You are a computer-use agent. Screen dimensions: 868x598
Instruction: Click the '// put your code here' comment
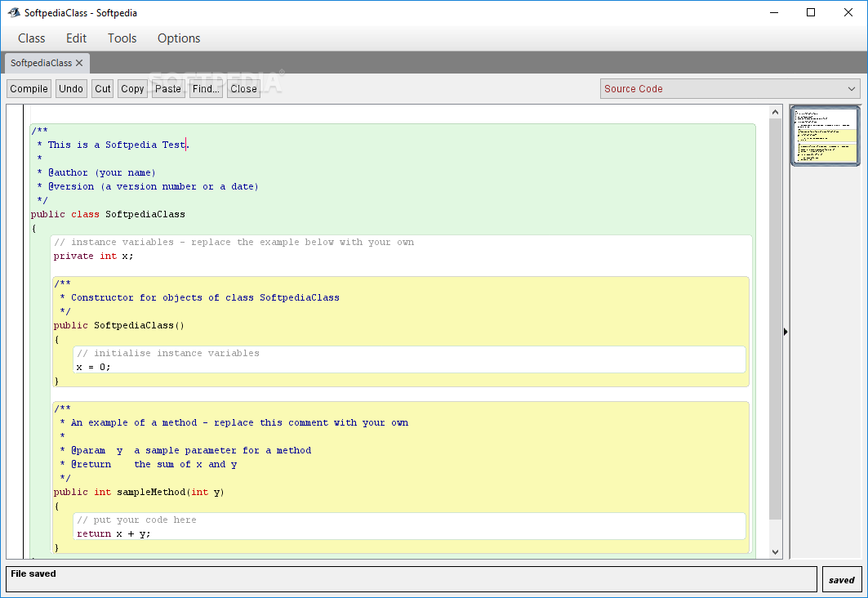[136, 520]
